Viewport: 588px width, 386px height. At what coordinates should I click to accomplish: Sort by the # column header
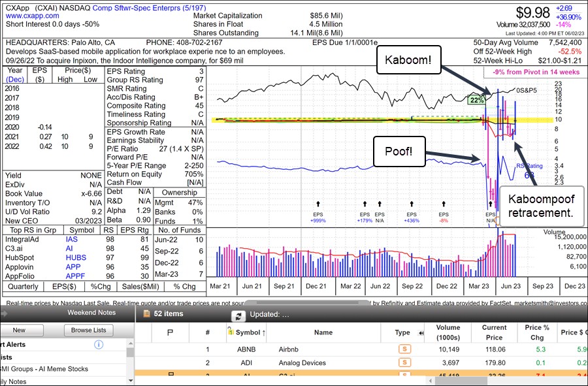click(x=207, y=332)
